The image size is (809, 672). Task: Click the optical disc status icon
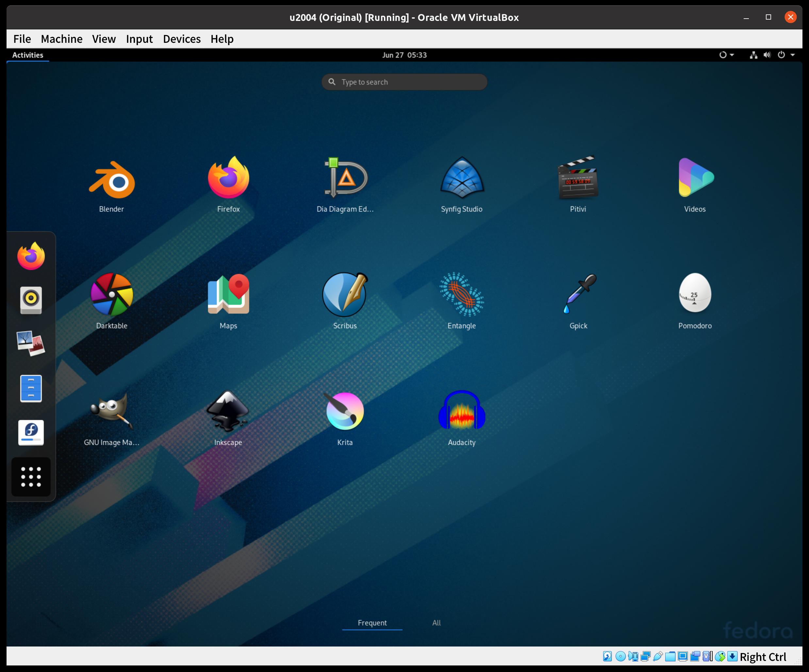point(620,656)
